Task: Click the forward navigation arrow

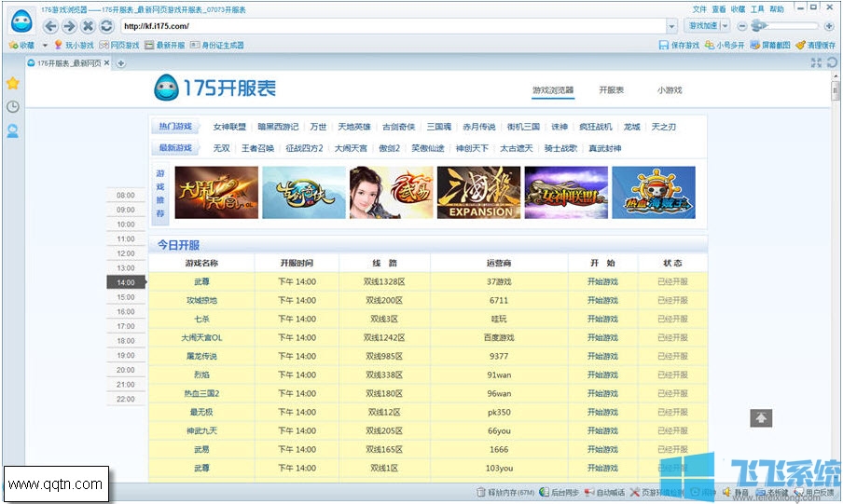Action: [x=69, y=26]
